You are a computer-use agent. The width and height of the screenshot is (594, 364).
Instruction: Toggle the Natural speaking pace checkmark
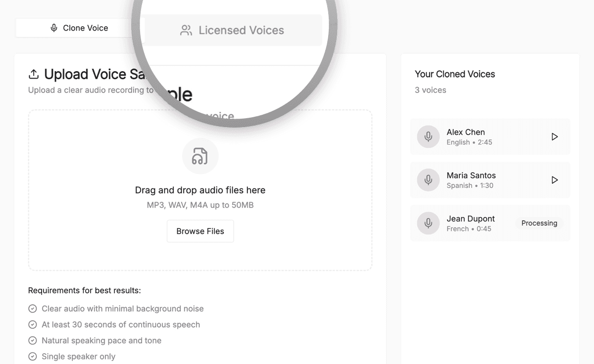coord(32,340)
